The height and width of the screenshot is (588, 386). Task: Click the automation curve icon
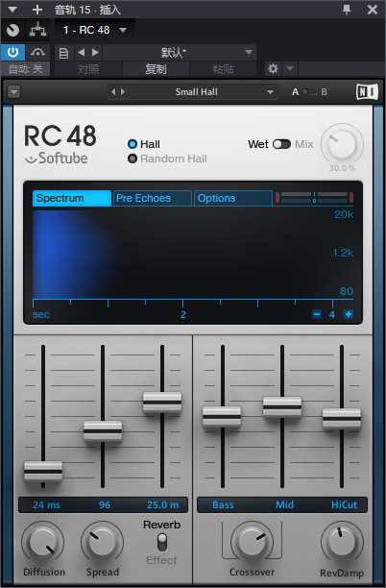pyautogui.click(x=37, y=52)
